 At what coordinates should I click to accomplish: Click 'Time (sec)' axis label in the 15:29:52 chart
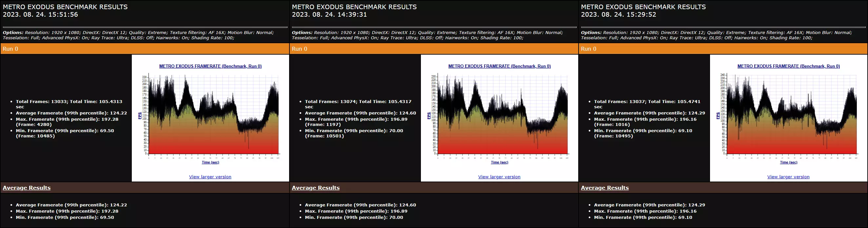[788, 162]
